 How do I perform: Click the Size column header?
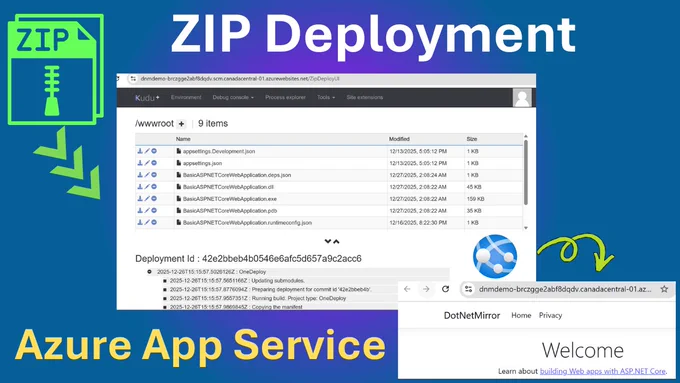(472, 139)
